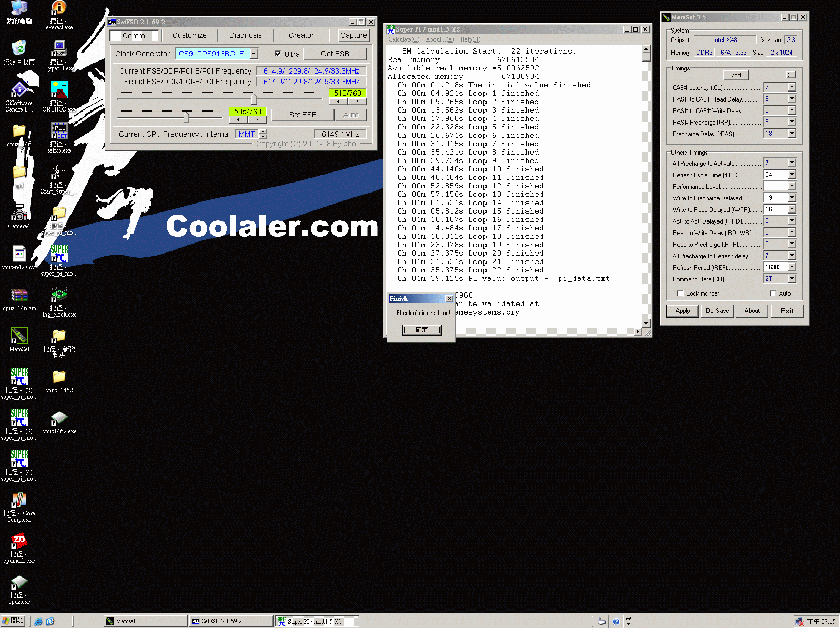This screenshot has height=628, width=840.
Task: Toggle the Ultra checkbox in SetFSB
Action: pos(278,54)
